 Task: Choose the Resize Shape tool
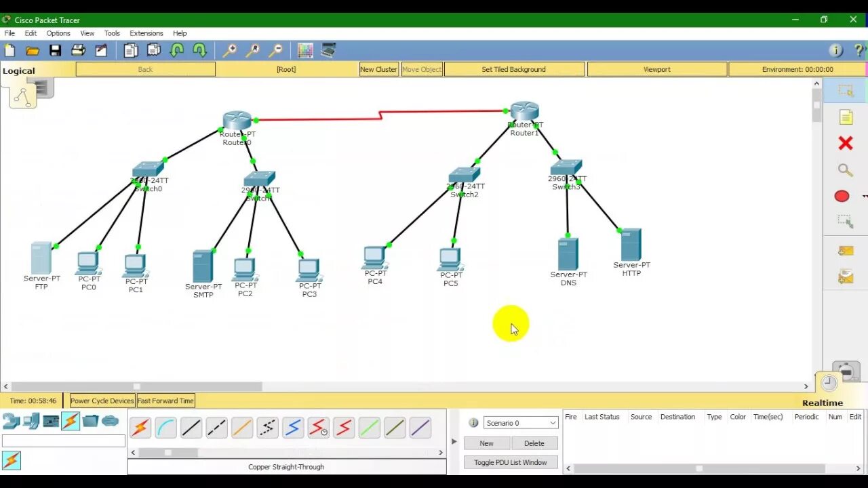click(x=845, y=221)
